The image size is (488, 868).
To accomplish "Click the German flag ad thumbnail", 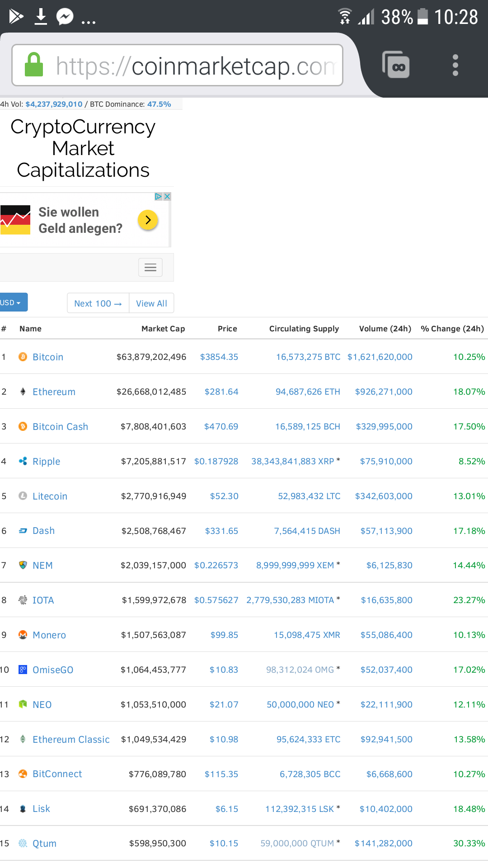I will click(15, 220).
